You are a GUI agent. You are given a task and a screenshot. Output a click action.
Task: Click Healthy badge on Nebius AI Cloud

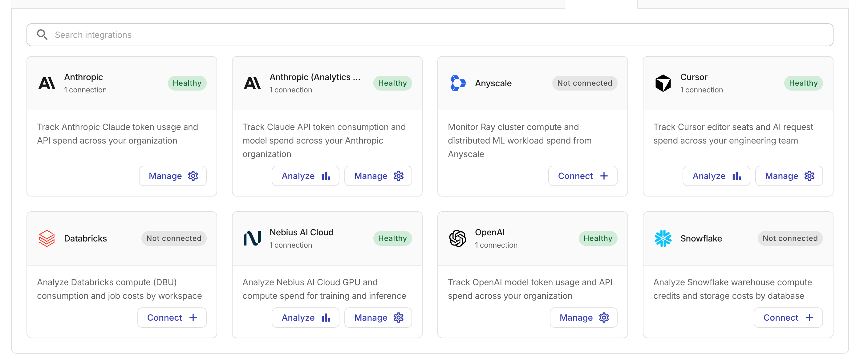tap(392, 238)
